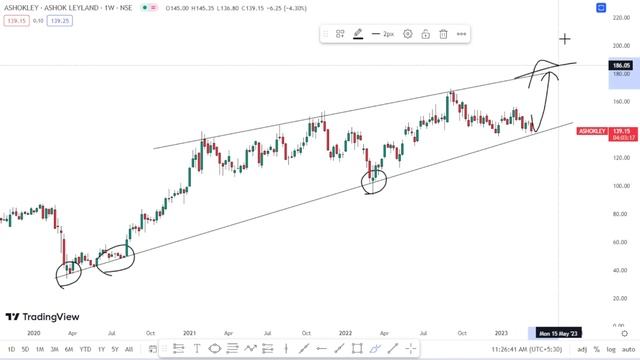Screen dimensions: 640x360
Task: Toggle lock on the selected drawing
Action: pyautogui.click(x=425, y=34)
